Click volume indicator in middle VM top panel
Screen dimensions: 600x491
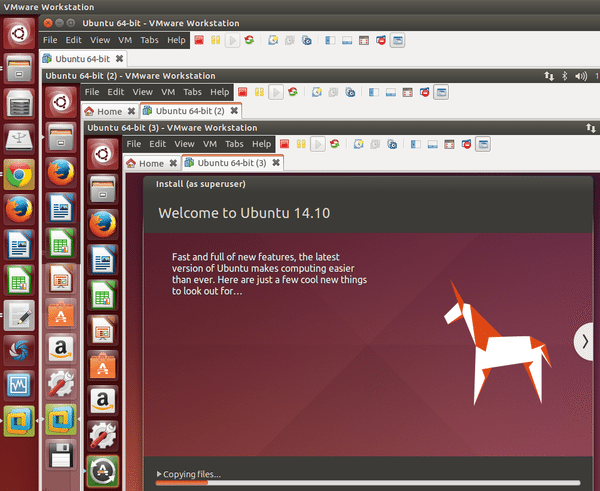tap(581, 76)
